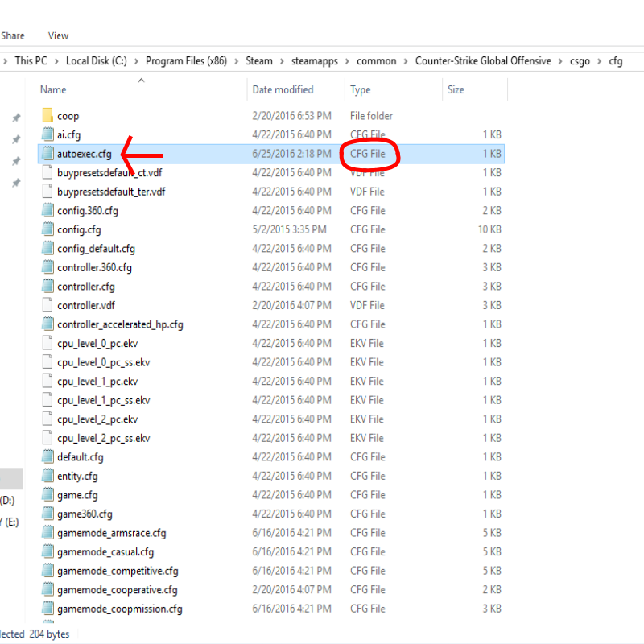644x644 pixels.
Task: Expand chevron after Local Disk (C:) breadcrumb
Action: pos(136,61)
